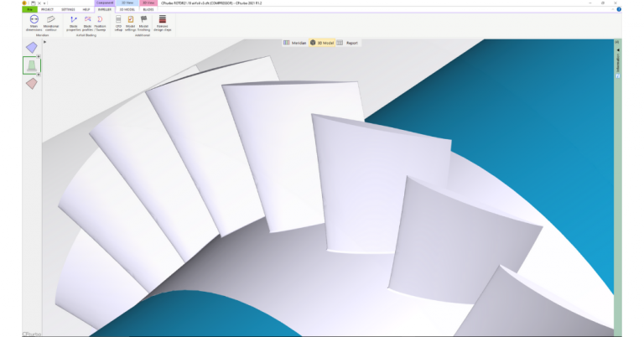Screen dimensions: 644x337
Task: Open the File menu
Action: pyautogui.click(x=29, y=9)
